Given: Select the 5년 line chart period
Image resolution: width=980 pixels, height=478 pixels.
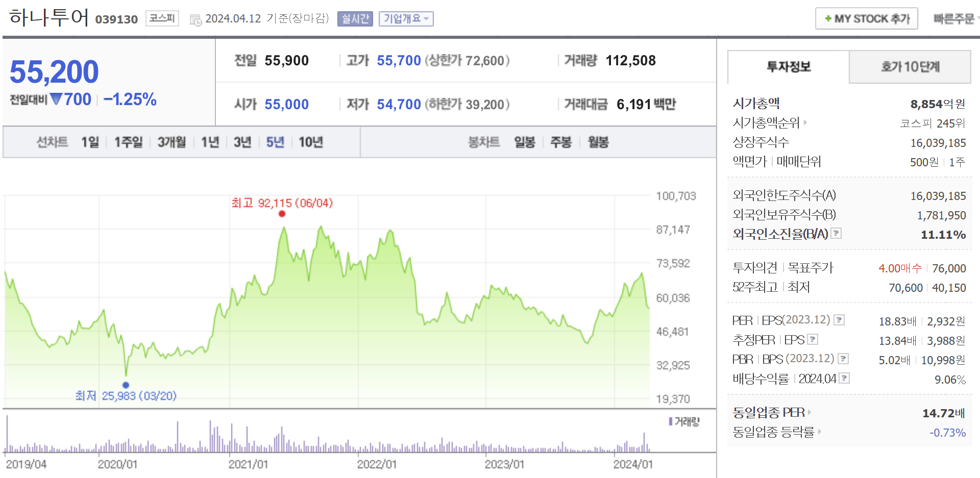Looking at the screenshot, I should pyautogui.click(x=275, y=142).
